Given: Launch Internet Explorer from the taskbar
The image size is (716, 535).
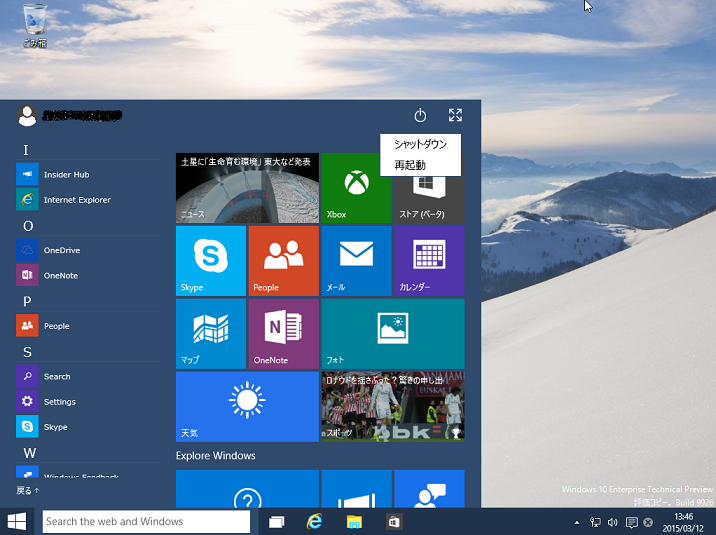Looking at the screenshot, I should pyautogui.click(x=315, y=521).
